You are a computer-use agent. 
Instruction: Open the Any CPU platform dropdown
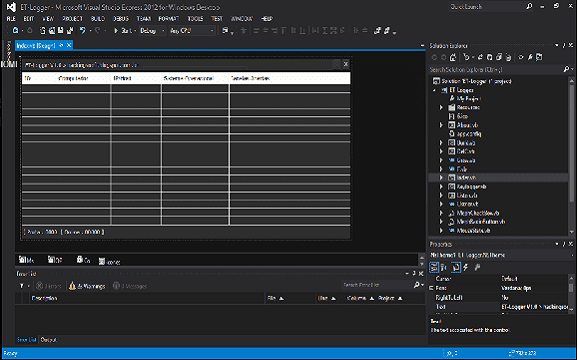click(x=192, y=31)
